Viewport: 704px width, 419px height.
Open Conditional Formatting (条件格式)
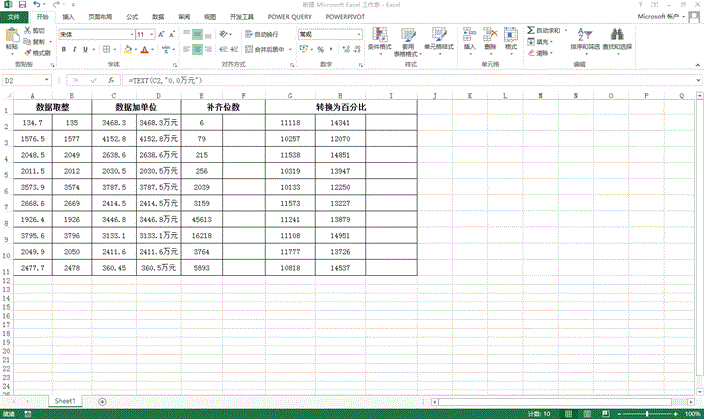click(x=380, y=41)
